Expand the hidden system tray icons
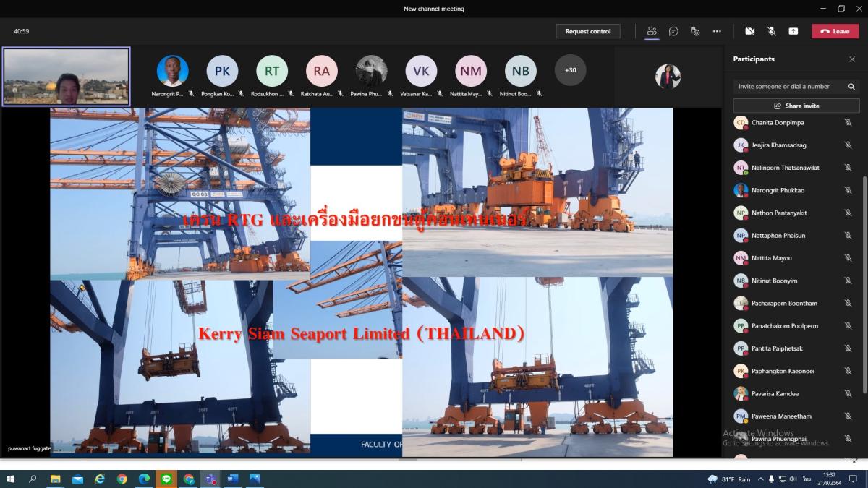Viewport: 868px width, 488px height. click(761, 479)
